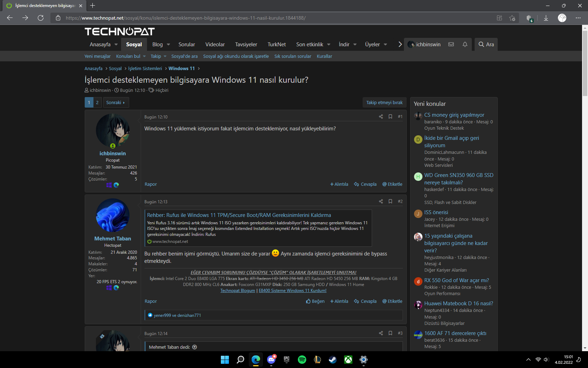Open the Ara search button
The width and height of the screenshot is (588, 368).
coord(486,45)
